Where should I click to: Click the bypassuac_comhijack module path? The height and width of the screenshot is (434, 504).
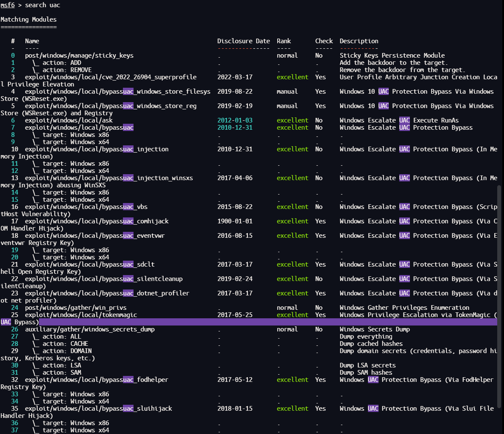(x=97, y=221)
